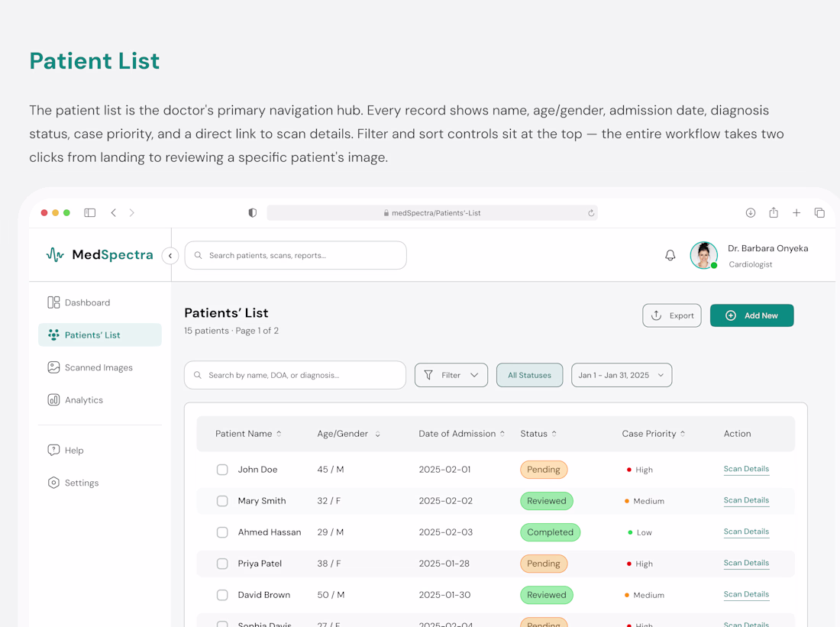Toggle the browser sidebar panel icon
Screen dimensions: 840x627
point(90,213)
